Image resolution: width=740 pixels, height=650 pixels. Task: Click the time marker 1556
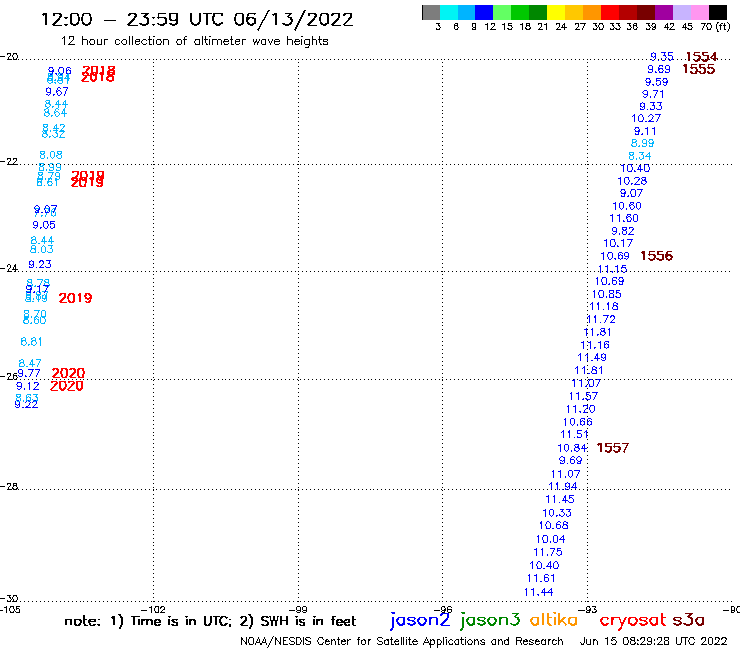(656, 256)
